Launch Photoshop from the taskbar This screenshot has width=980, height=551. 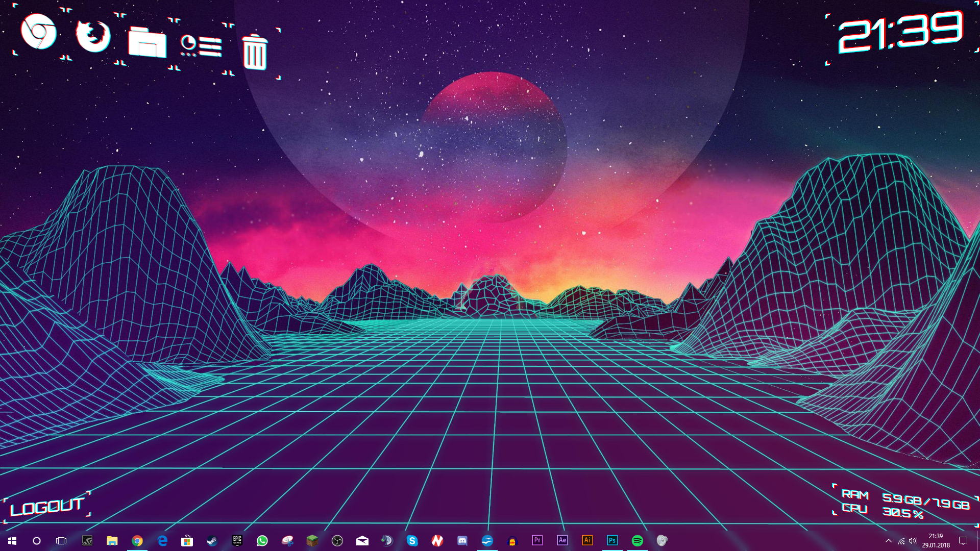(612, 540)
